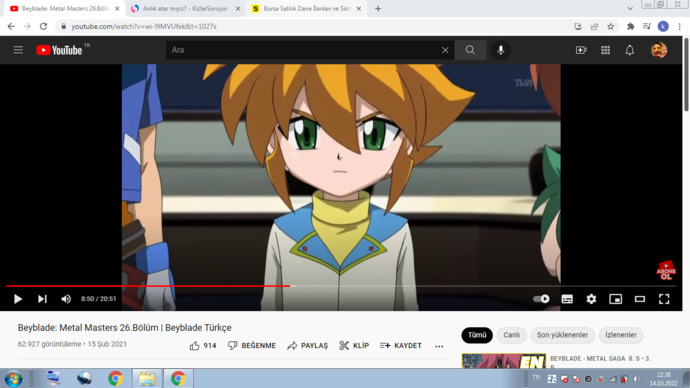Screen dimensions: 690x388
Task: Open the YouTube apps grid
Action: click(x=606, y=50)
